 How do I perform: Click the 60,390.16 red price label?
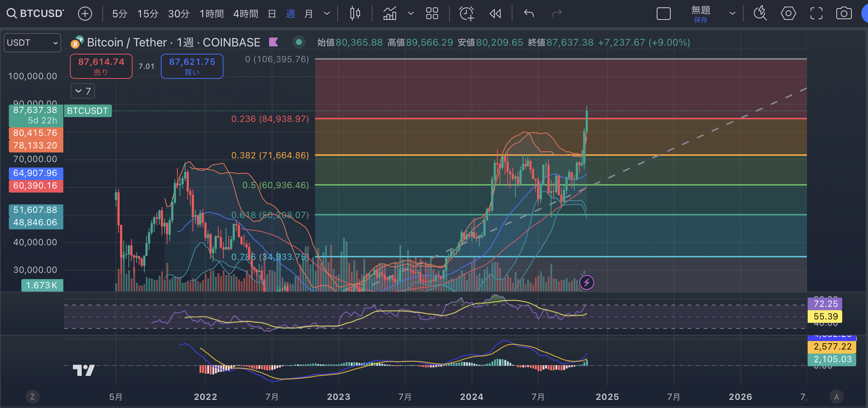click(x=36, y=186)
